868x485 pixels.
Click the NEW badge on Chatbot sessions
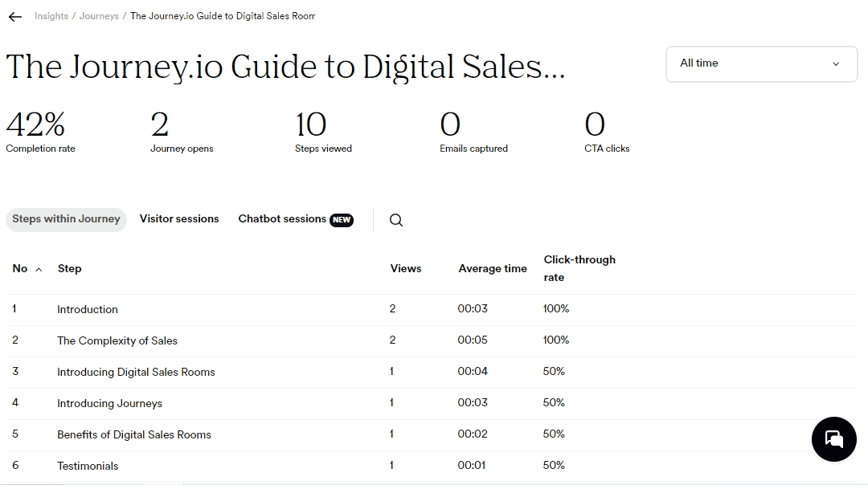point(342,220)
